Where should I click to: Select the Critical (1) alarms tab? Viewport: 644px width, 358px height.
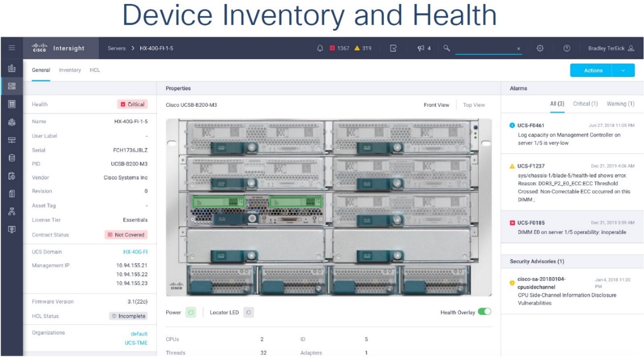(586, 104)
